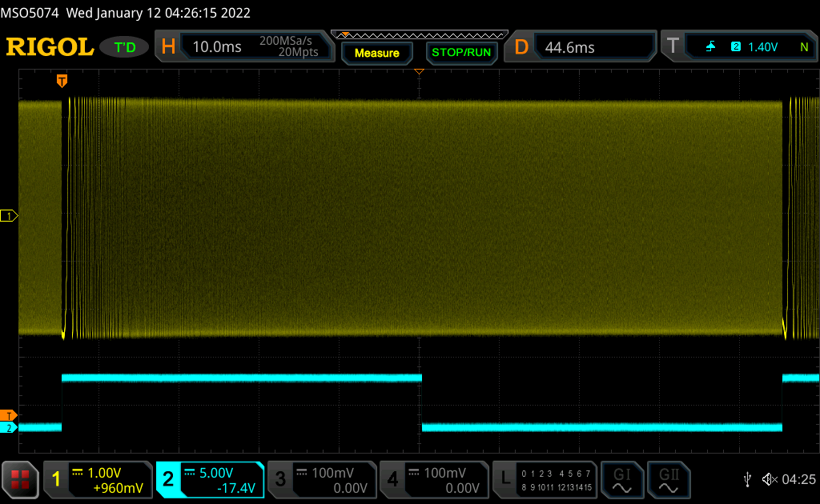Image resolution: width=820 pixels, height=504 pixels.
Task: Click channel 1 scale 1.00V
Action: (x=104, y=473)
